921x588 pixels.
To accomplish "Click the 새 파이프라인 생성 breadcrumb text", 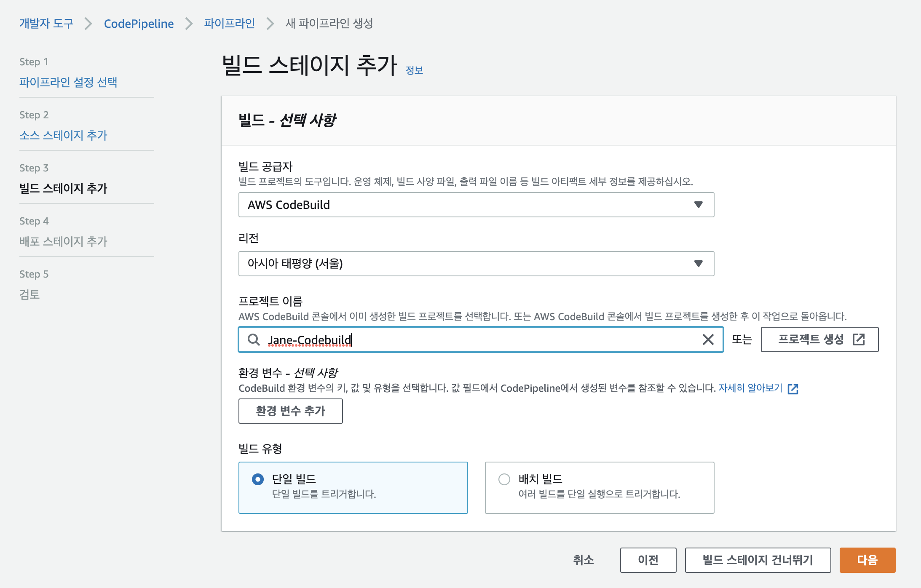I will pos(329,24).
